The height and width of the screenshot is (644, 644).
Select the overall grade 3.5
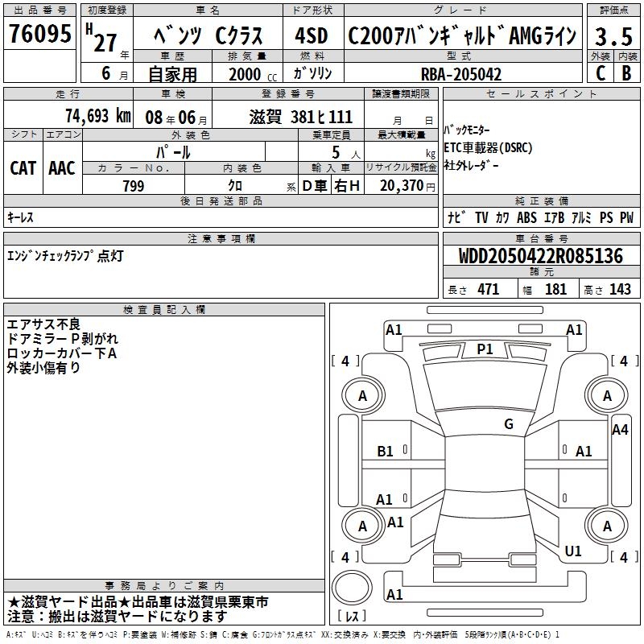(x=613, y=36)
